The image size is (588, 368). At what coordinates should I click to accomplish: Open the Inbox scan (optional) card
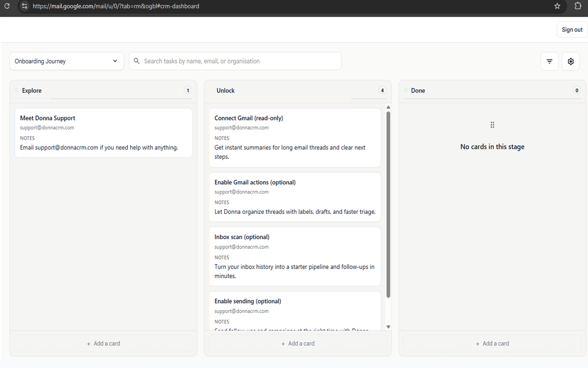295,256
